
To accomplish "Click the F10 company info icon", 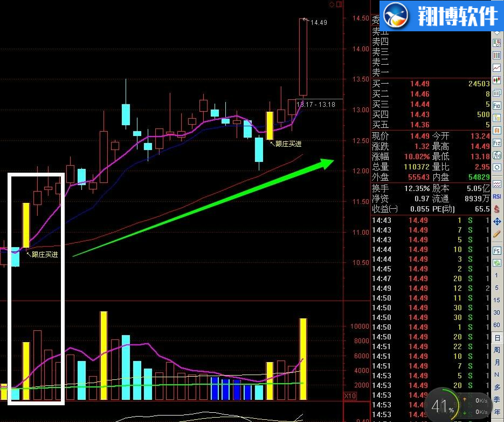I will (x=496, y=106).
